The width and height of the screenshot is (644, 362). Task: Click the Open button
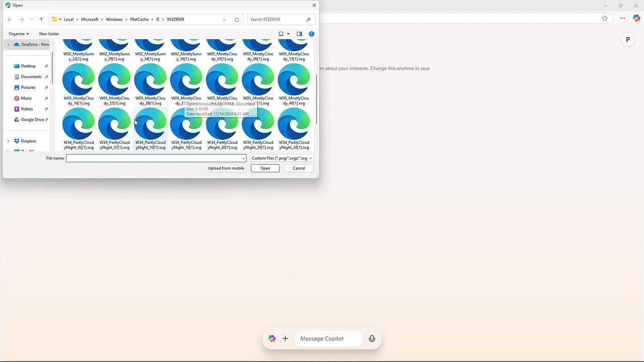(x=265, y=168)
